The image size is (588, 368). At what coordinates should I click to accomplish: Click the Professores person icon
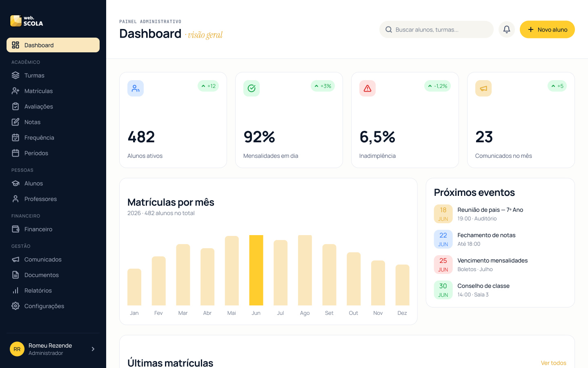16,199
